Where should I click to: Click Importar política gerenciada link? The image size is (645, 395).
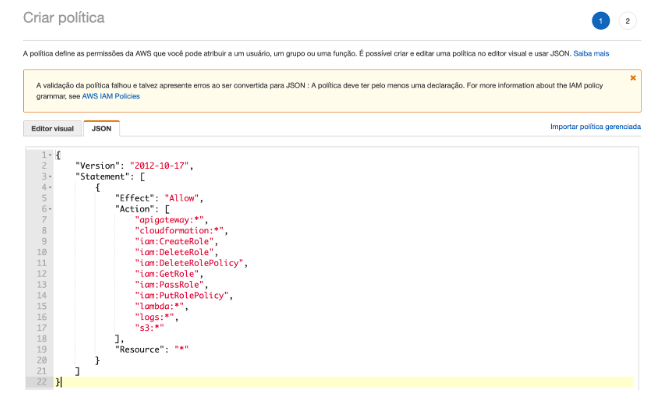pos(595,127)
